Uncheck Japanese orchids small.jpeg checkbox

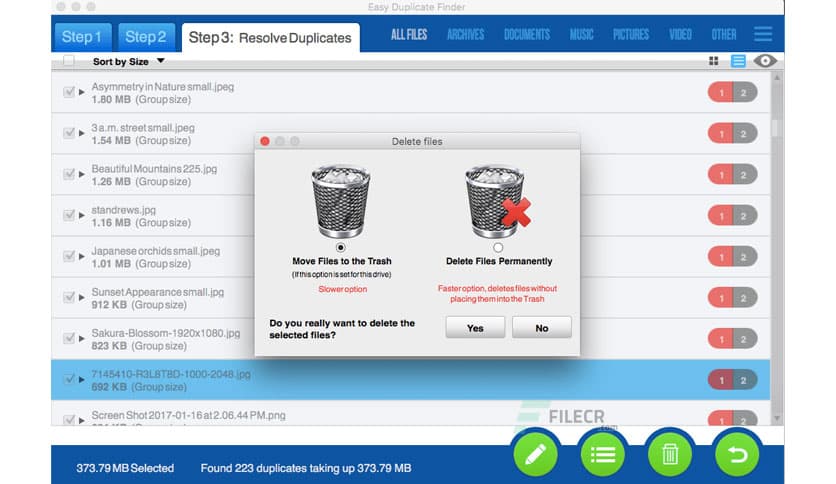click(x=69, y=256)
